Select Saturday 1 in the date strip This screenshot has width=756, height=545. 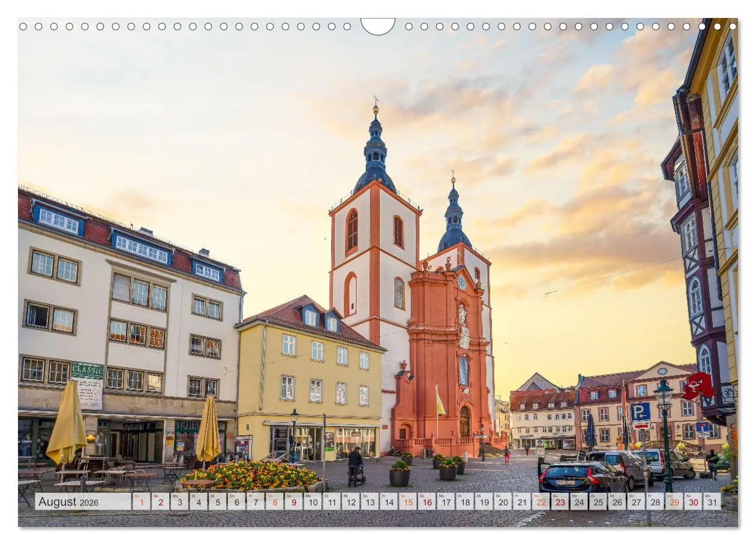click(x=141, y=502)
